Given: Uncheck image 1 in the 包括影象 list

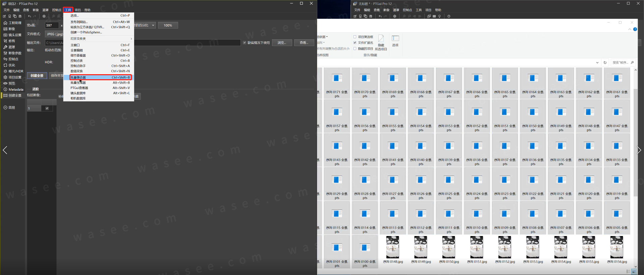Looking at the screenshot, I should [x=47, y=108].
